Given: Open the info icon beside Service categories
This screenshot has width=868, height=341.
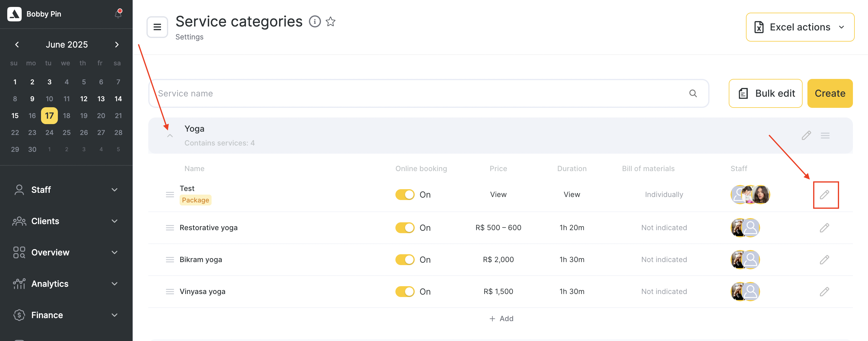Looking at the screenshot, I should tap(315, 22).
